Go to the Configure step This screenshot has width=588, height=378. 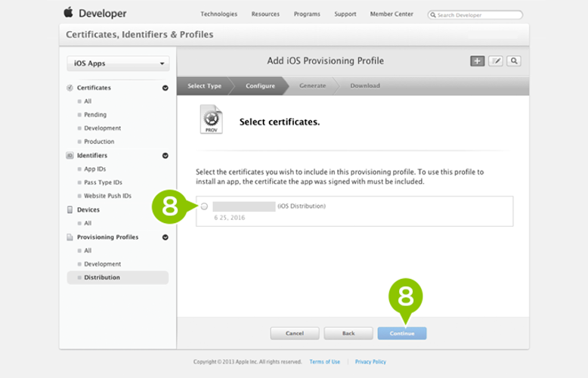(260, 86)
